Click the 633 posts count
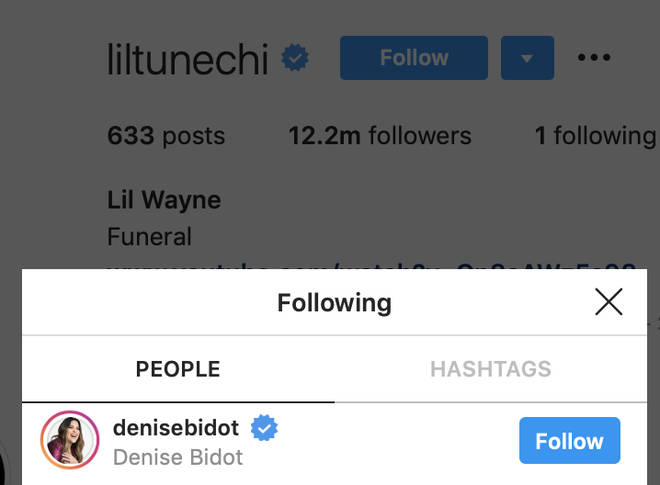 (166, 136)
